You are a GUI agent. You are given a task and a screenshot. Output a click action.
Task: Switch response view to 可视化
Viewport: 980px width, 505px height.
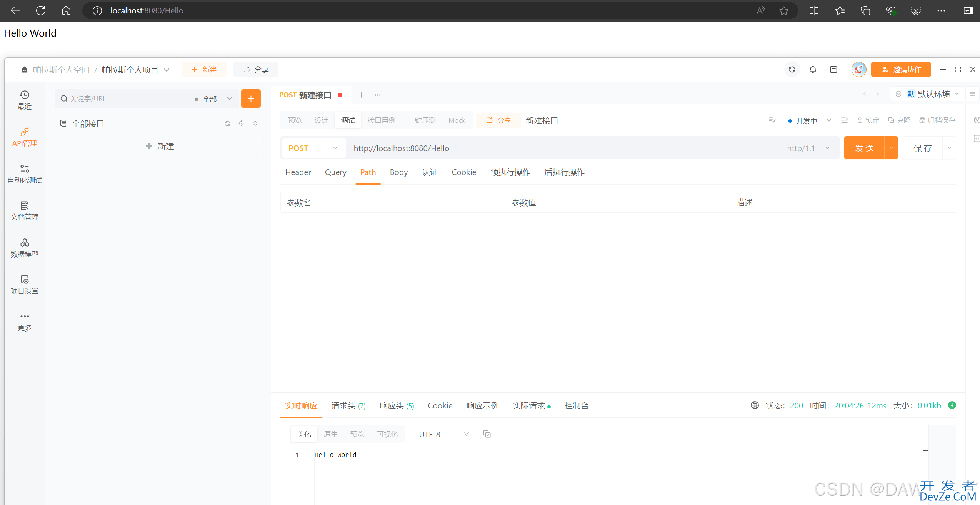387,434
